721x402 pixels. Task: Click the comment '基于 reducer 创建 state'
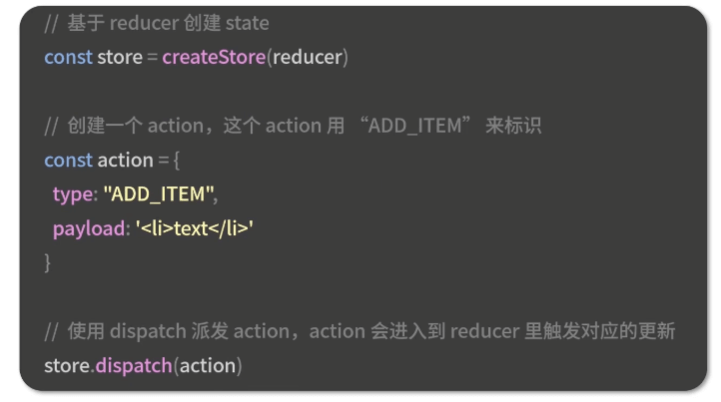coord(157,23)
